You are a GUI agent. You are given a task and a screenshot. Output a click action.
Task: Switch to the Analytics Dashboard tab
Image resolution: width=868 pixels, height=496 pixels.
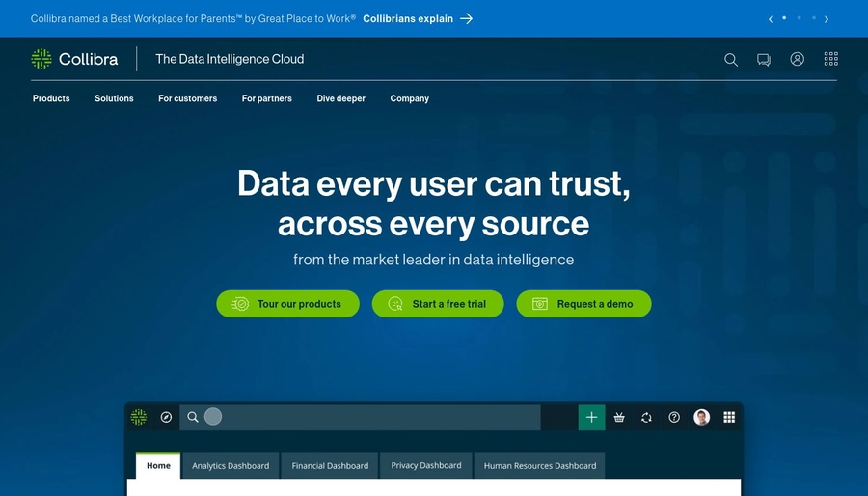coord(231,465)
